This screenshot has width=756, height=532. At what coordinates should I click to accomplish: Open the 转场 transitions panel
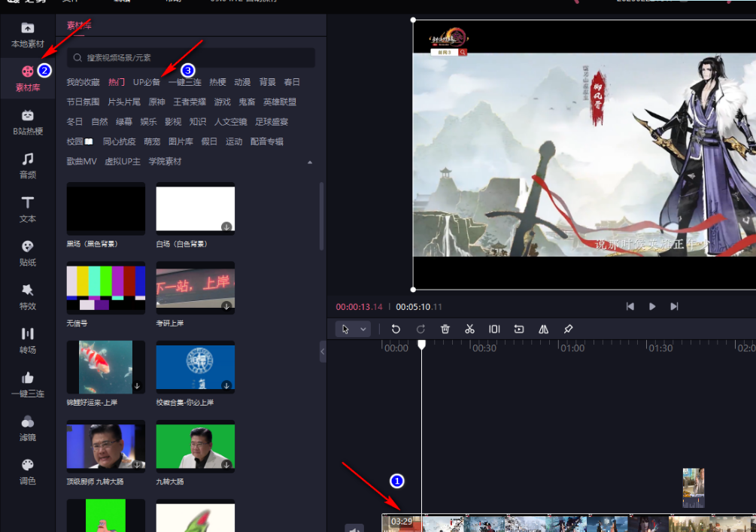point(28,340)
